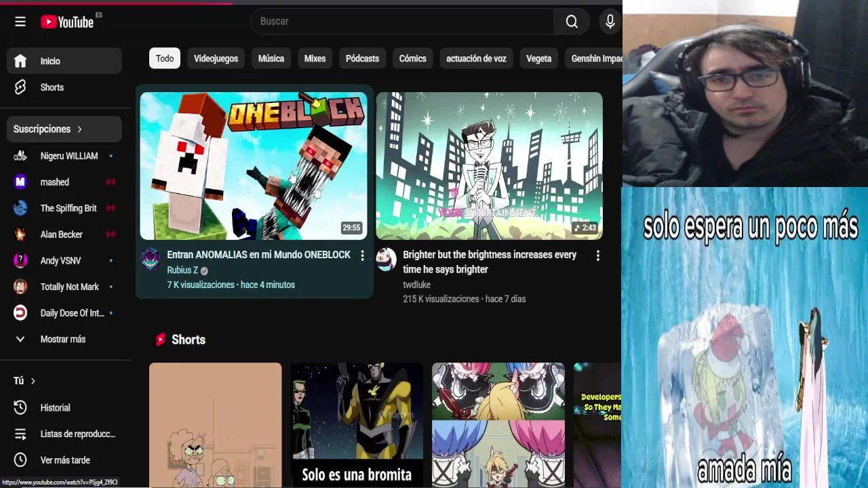Open the beige cartoon short thumbnail
Screen dimensions: 868x488
[215, 425]
